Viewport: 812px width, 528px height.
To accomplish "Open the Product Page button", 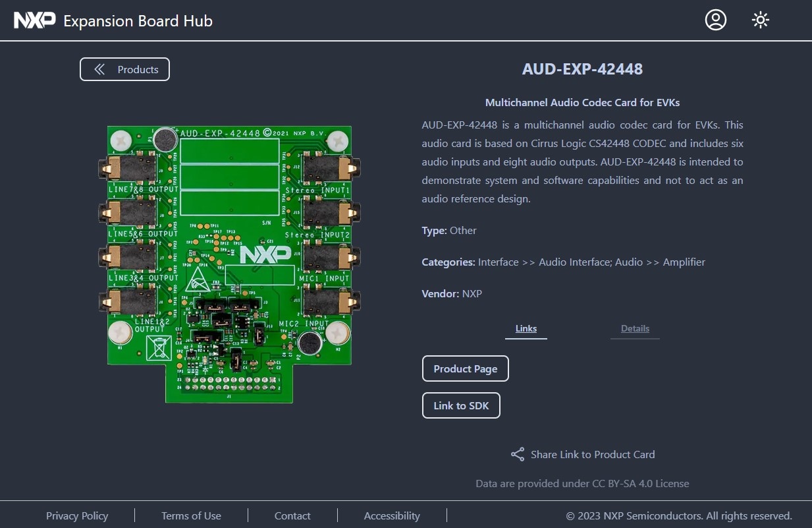I will coord(465,368).
